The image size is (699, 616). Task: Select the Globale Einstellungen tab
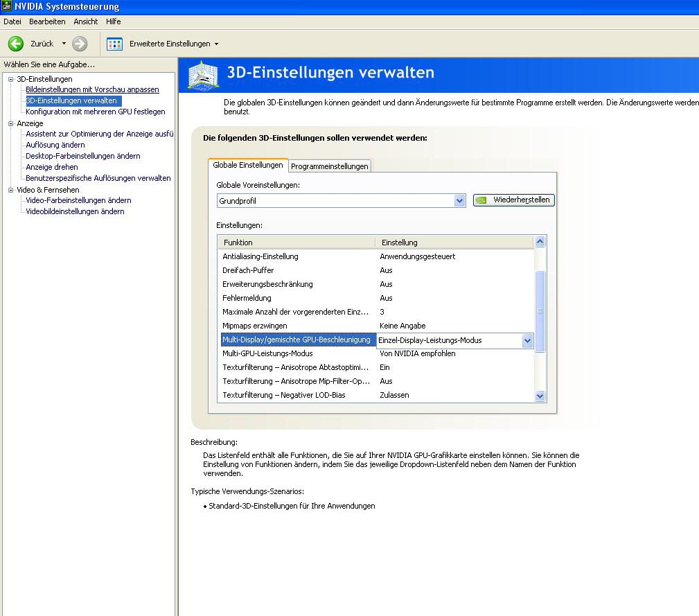pyautogui.click(x=248, y=165)
